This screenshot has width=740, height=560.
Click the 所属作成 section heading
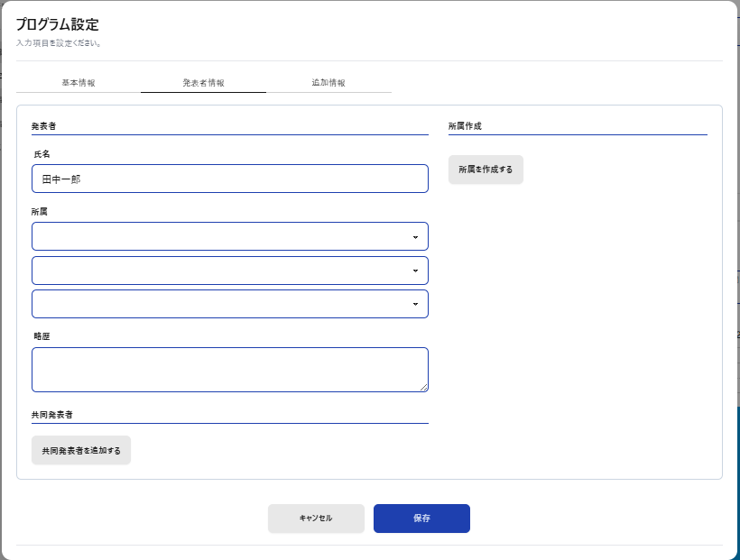tap(465, 126)
